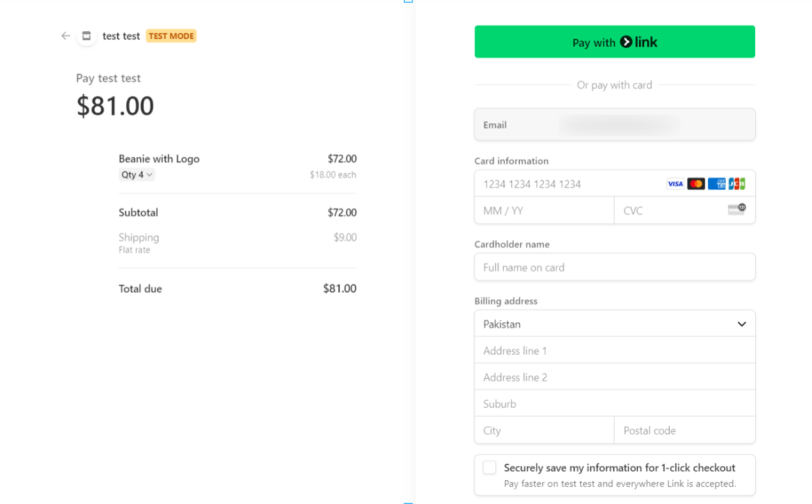812x504 pixels.
Task: Focus the card number input field
Action: click(568, 184)
